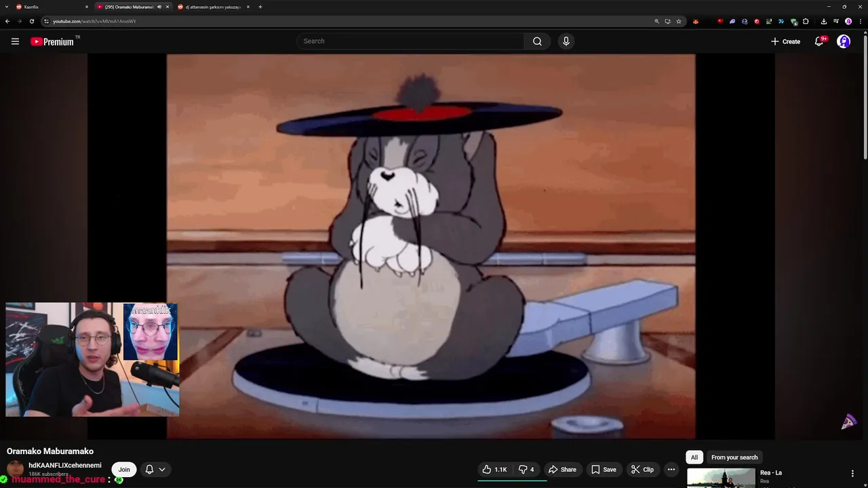Open the YouTube account avatar menu

pyautogui.click(x=844, y=41)
